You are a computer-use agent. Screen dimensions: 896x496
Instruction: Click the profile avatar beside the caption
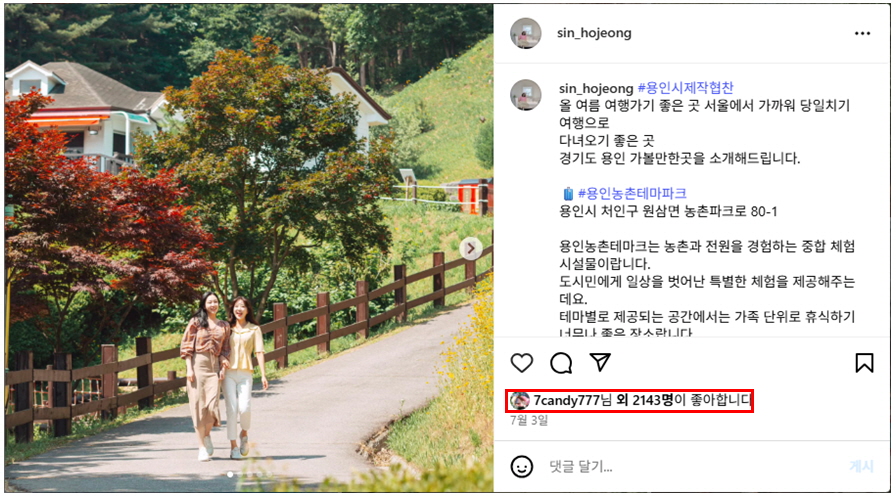[526, 95]
